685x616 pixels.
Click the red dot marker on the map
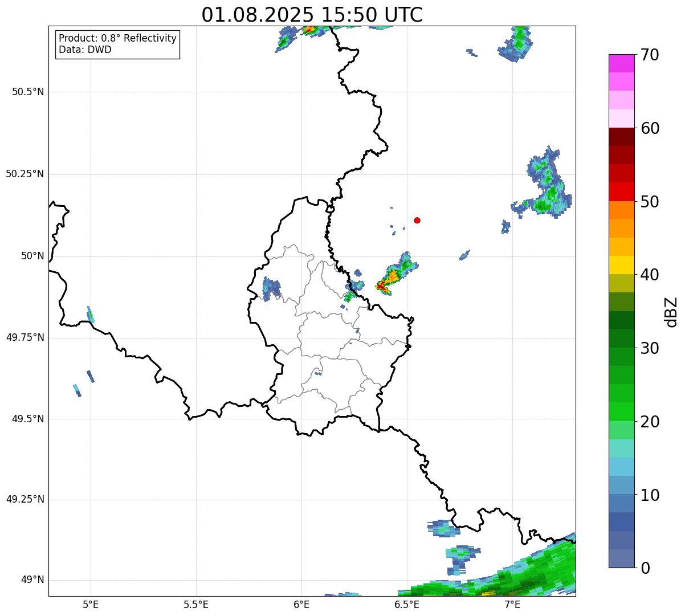(x=417, y=220)
